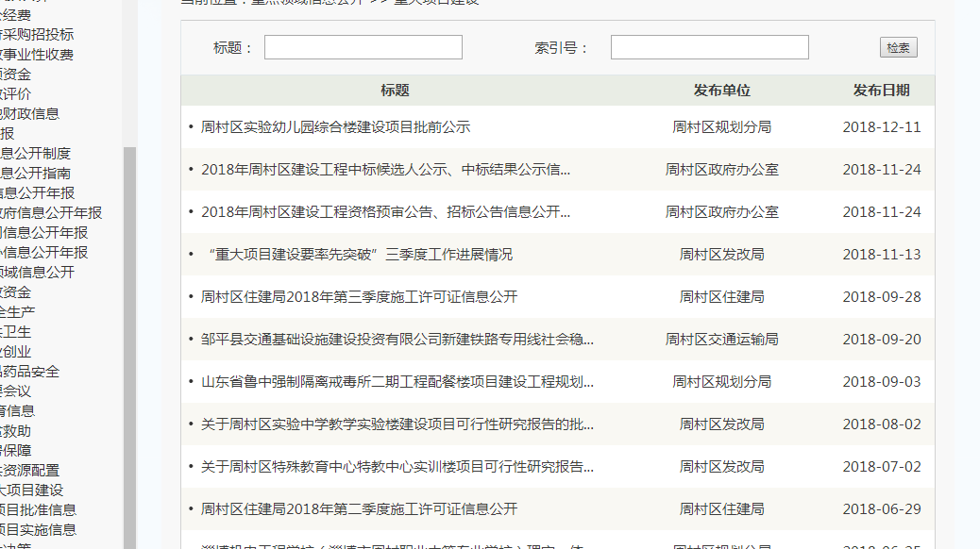The image size is (980, 549).
Task: Select sidebar item ending in 会议
Action: (16, 391)
